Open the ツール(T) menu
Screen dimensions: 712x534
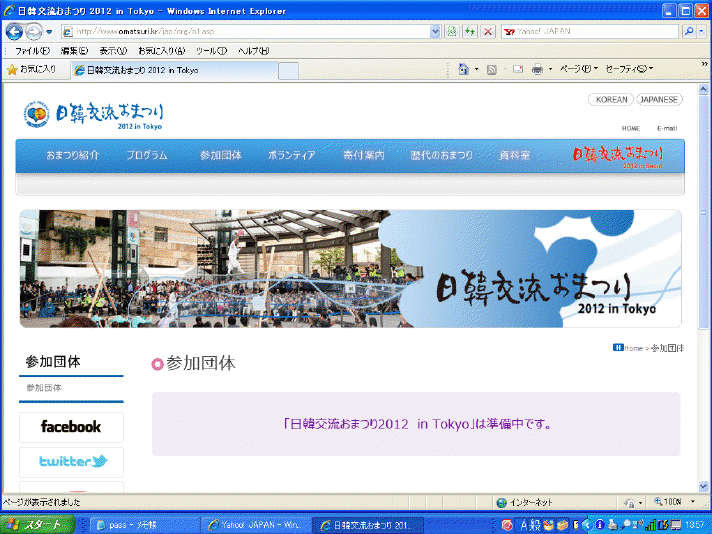pos(211,51)
